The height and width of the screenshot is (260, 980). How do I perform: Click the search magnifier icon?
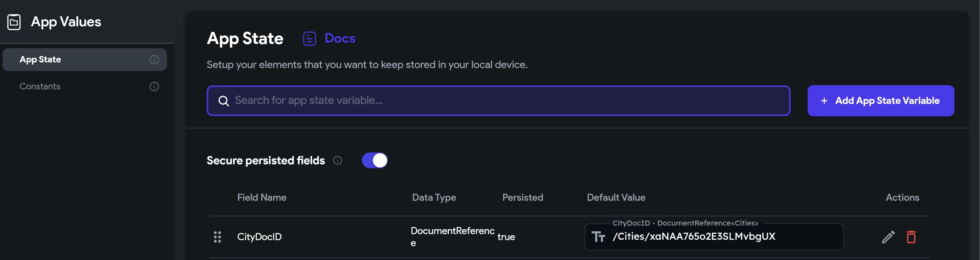(224, 101)
